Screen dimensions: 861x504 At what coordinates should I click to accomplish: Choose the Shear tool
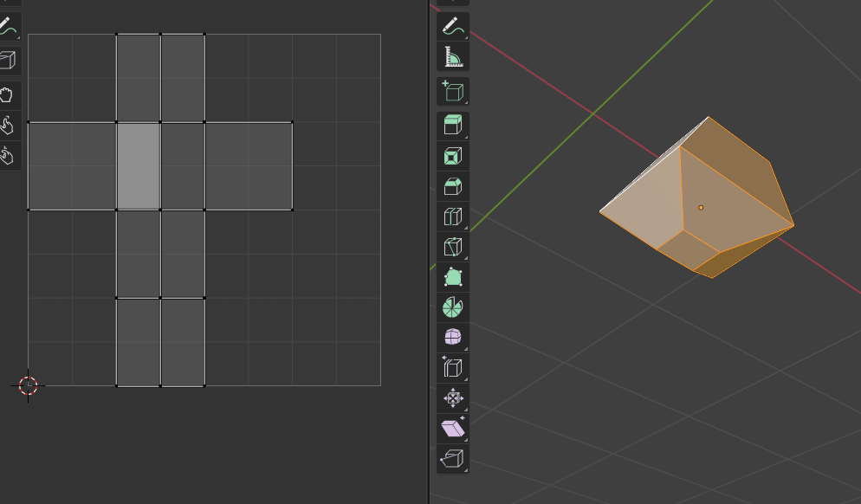(x=452, y=428)
